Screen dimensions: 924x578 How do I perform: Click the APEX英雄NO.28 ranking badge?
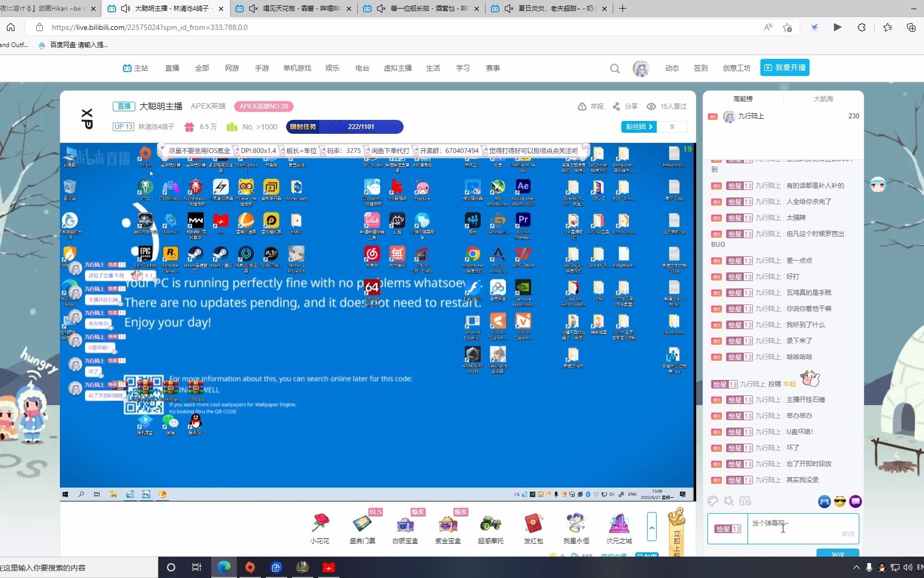click(x=264, y=106)
